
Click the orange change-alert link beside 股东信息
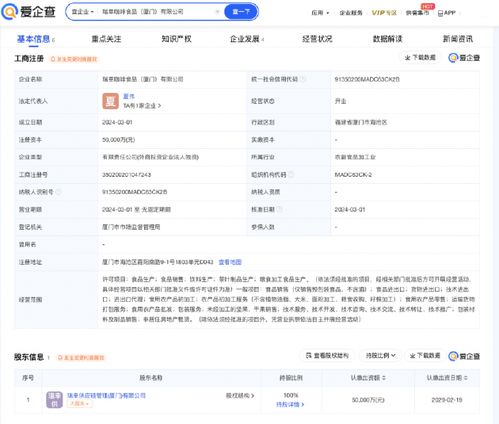click(81, 358)
